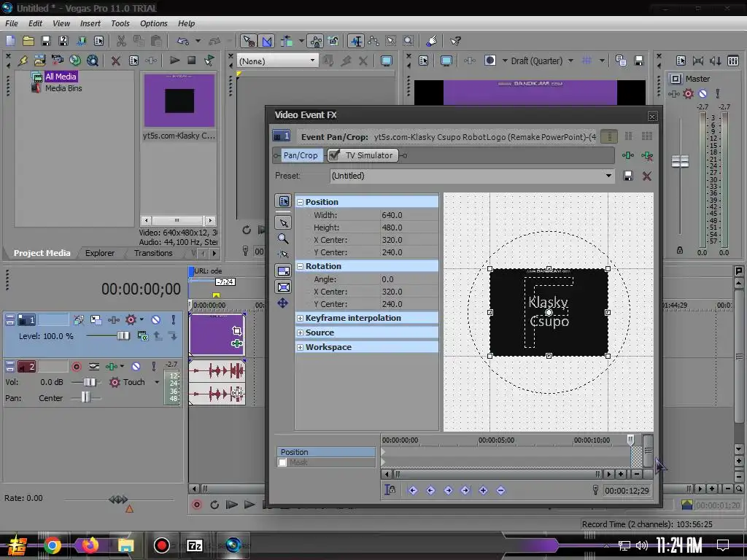Enable the Mask checkbox
Image resolution: width=747 pixels, height=560 pixels.
pos(282,462)
